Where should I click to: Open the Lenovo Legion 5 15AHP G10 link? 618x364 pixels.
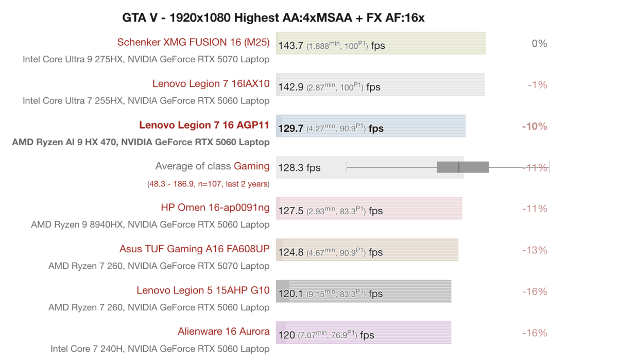point(203,290)
